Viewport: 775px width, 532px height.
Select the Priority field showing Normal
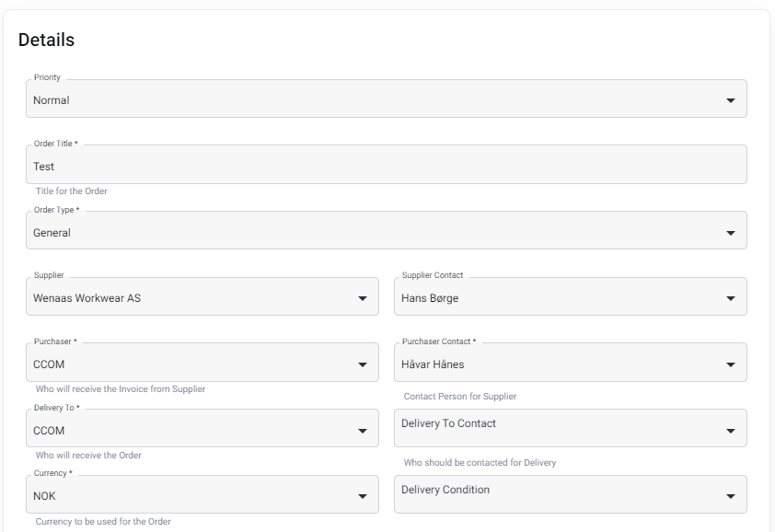point(387,98)
